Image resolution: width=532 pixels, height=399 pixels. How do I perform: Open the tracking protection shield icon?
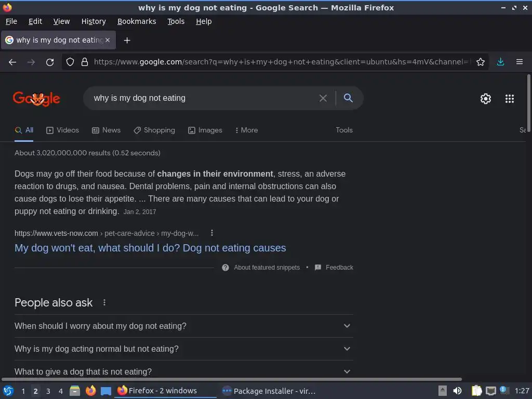click(x=70, y=62)
